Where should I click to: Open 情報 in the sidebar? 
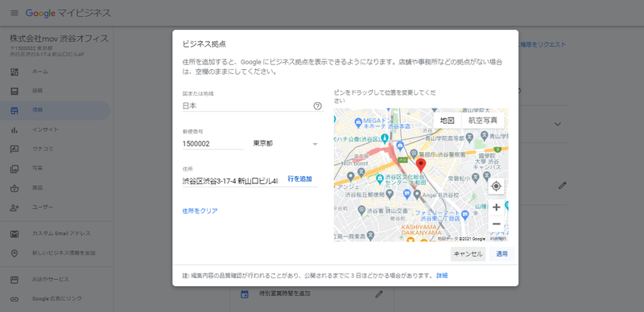point(37,110)
